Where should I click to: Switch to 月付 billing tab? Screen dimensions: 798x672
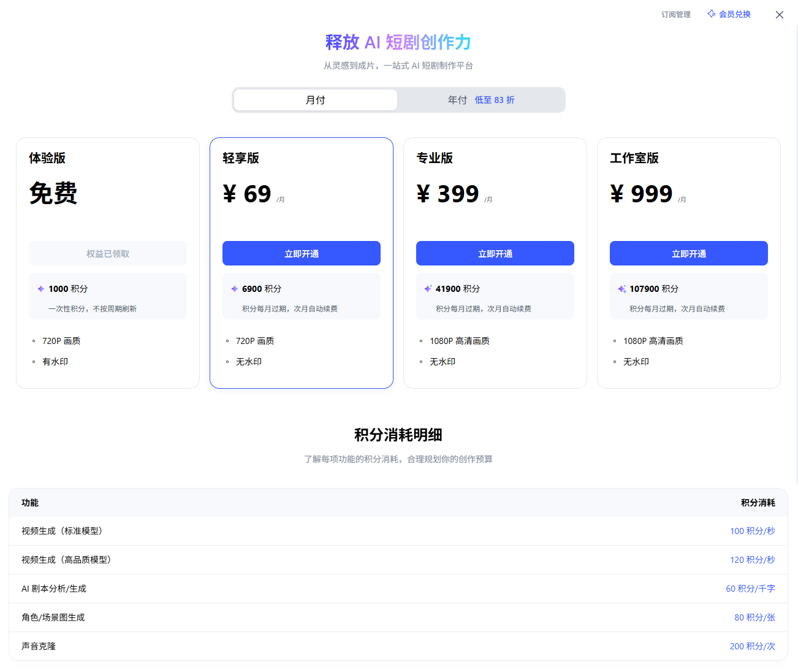point(316,100)
